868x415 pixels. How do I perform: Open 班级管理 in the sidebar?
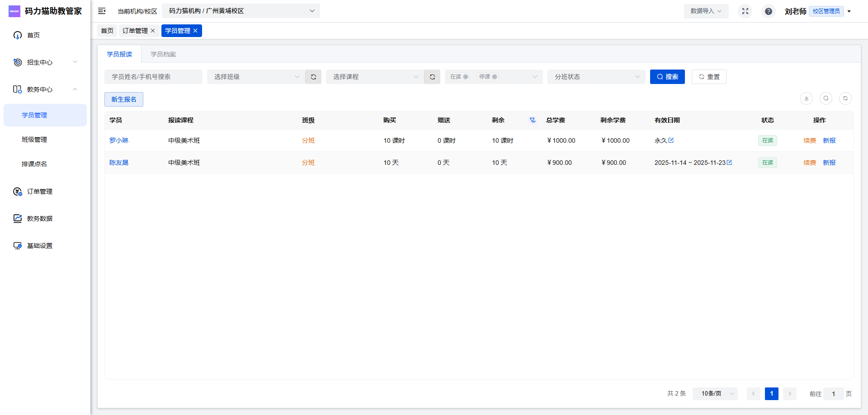click(x=34, y=140)
